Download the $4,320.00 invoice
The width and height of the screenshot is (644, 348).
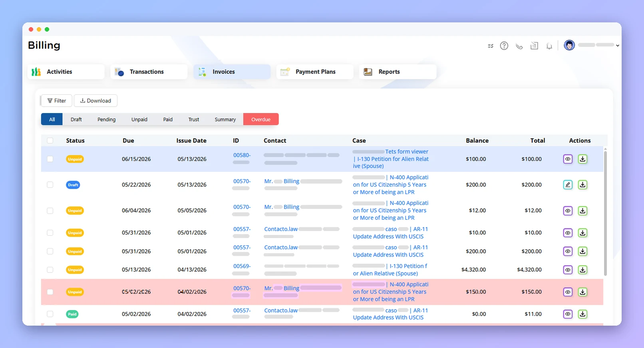tap(583, 270)
